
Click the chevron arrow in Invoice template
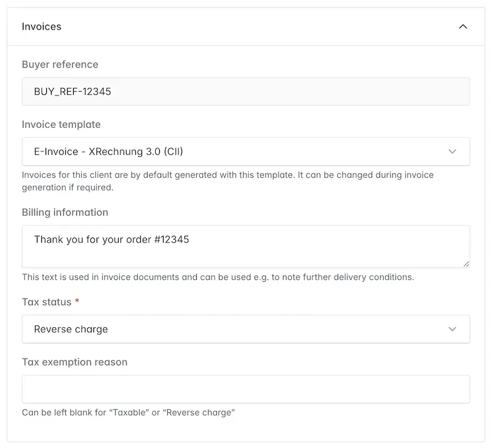(453, 151)
